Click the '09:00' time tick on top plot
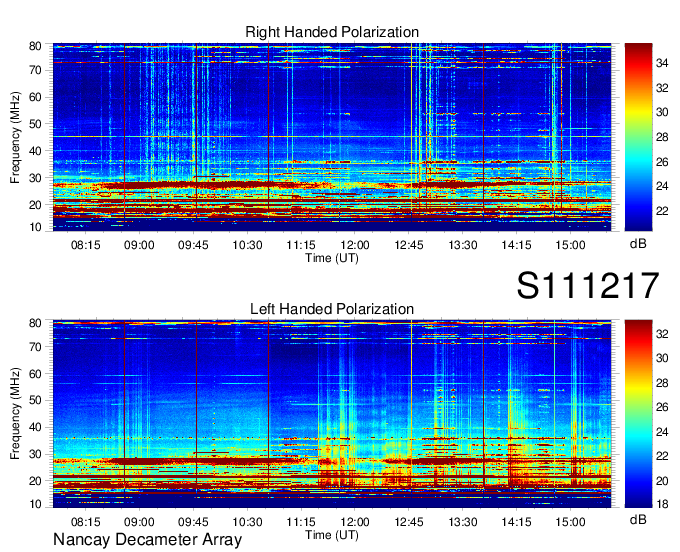Viewport: 680px width, 552px height. (x=139, y=245)
